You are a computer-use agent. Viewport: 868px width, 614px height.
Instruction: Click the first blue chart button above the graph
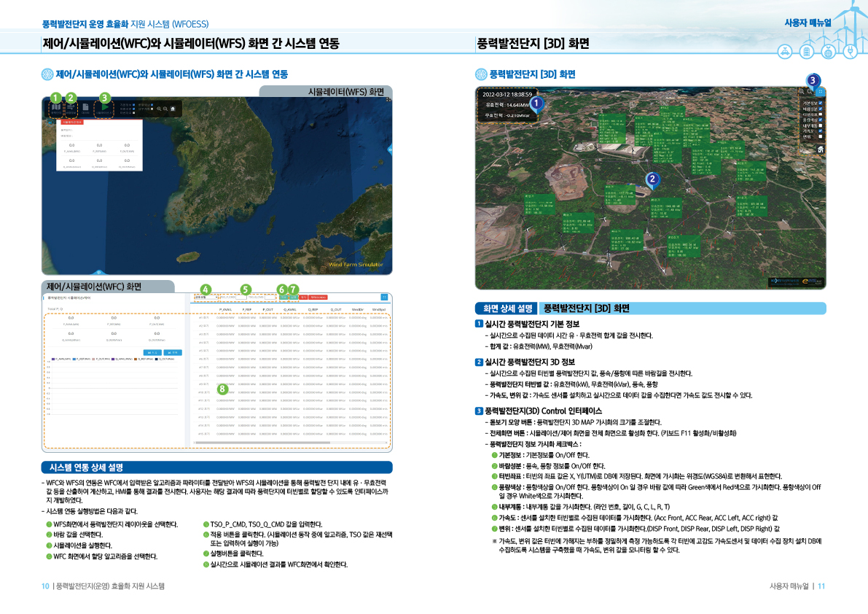pos(153,353)
